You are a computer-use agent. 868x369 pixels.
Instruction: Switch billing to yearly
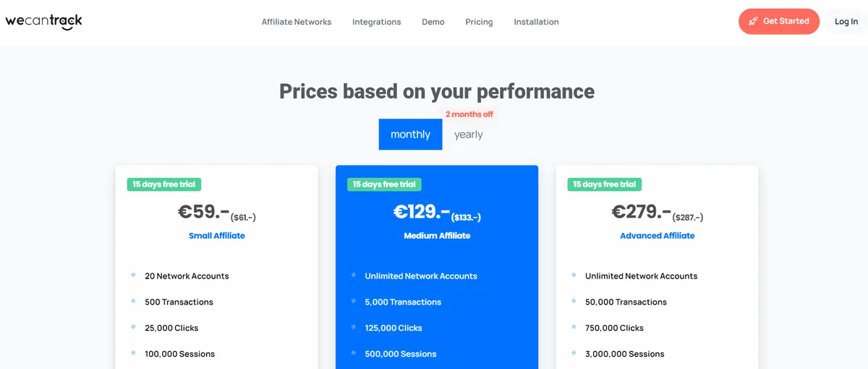point(468,135)
